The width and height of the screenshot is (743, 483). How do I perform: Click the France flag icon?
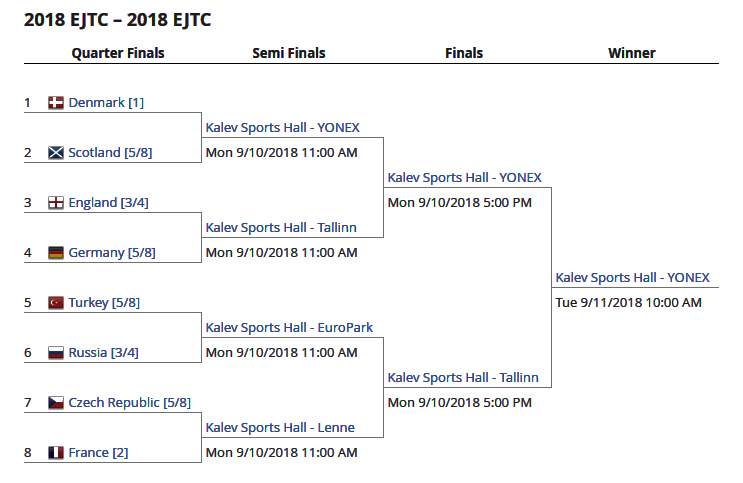pyautogui.click(x=56, y=453)
